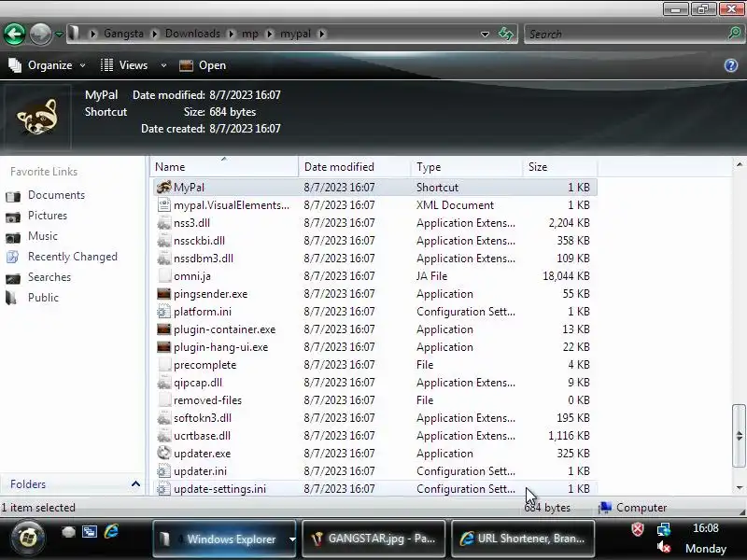This screenshot has width=747, height=560.
Task: Click the green Back navigation arrow
Action: tap(14, 35)
